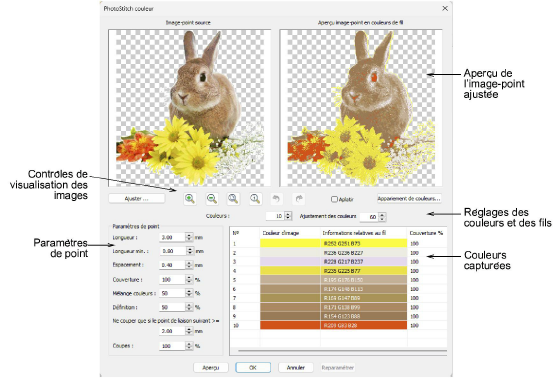Select the olive swatch in row 7
Screen dimensions: 555x392
coord(290,298)
